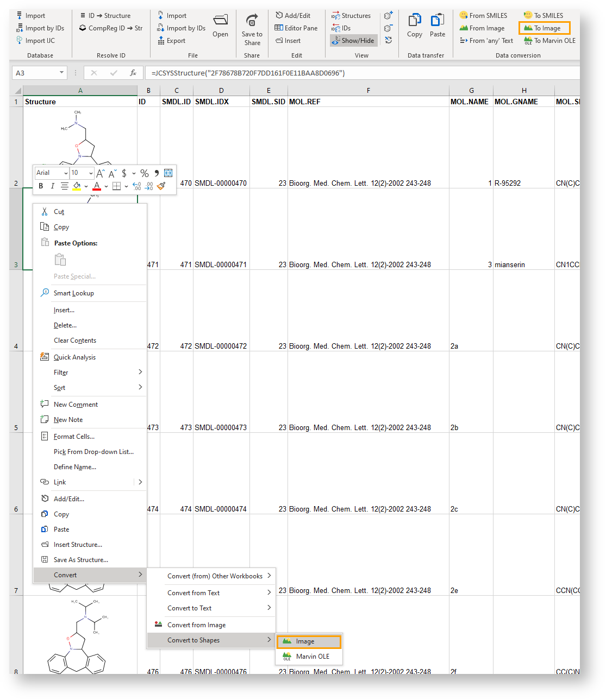Open the font size dropdown
The height and width of the screenshot is (700, 606).
coord(91,173)
